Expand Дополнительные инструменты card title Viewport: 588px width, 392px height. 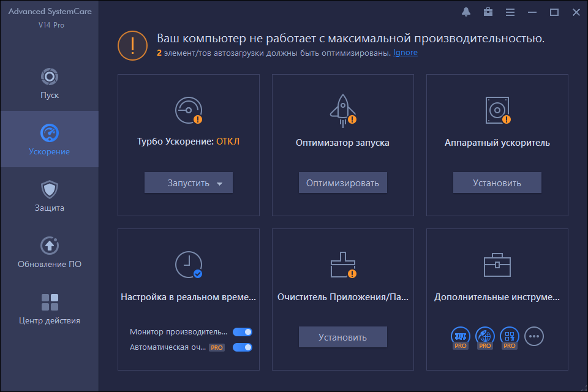click(x=497, y=298)
